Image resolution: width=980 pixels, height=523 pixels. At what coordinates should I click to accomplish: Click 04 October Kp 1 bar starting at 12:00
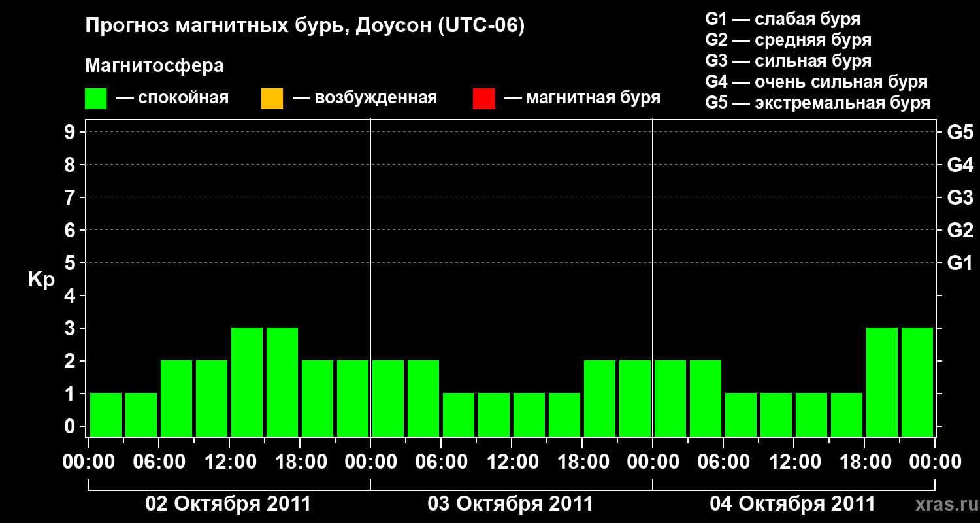tap(811, 414)
